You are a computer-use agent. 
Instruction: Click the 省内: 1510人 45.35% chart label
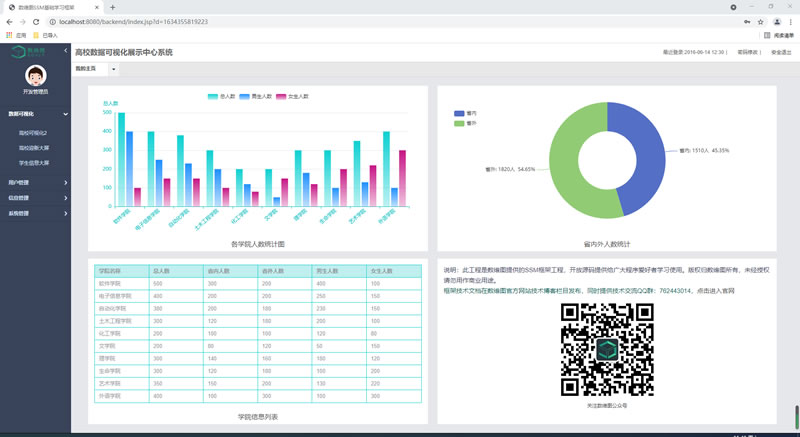pos(704,150)
